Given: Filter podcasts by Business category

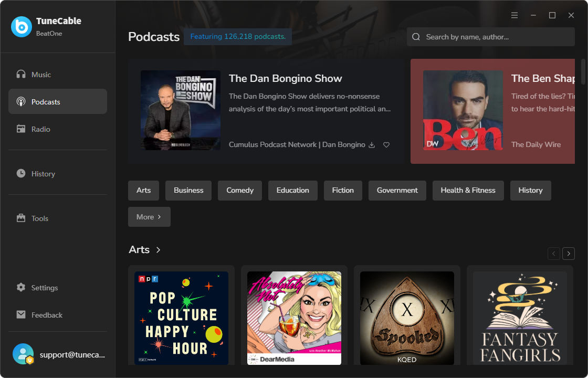Looking at the screenshot, I should [x=188, y=191].
